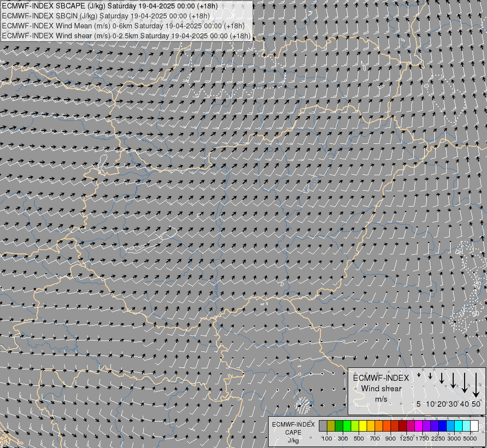487x448 pixels.
Task: Click the CAPE legend value 100
Action: 327,439
